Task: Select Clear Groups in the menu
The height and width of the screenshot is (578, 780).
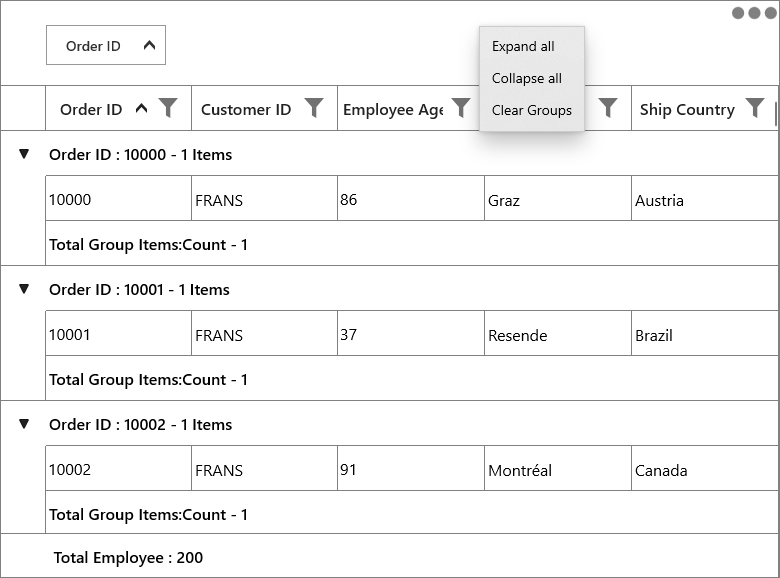Action: 531,110
